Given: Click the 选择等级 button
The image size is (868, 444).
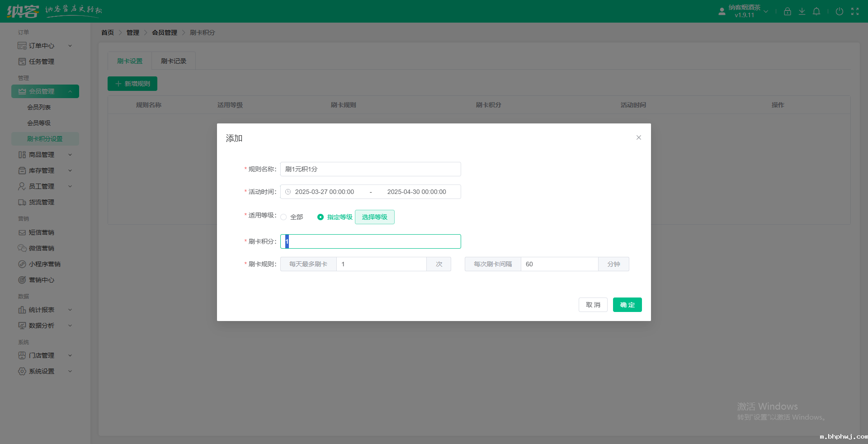Looking at the screenshot, I should [x=375, y=217].
